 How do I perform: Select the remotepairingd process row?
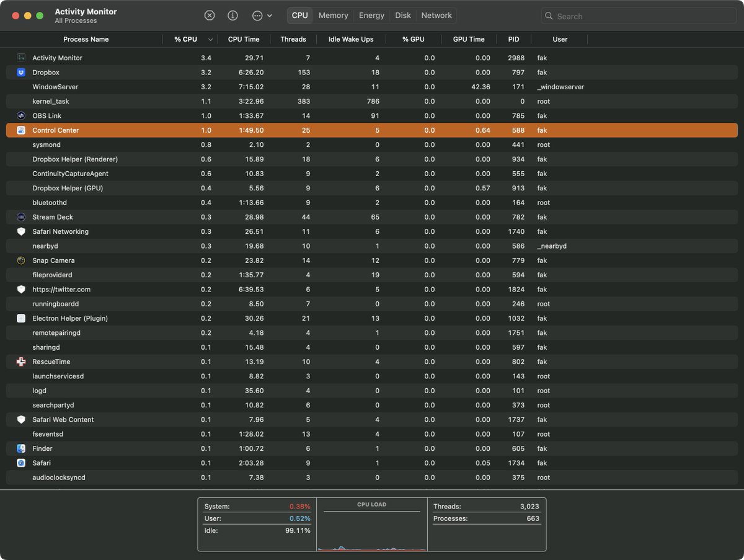click(x=372, y=333)
